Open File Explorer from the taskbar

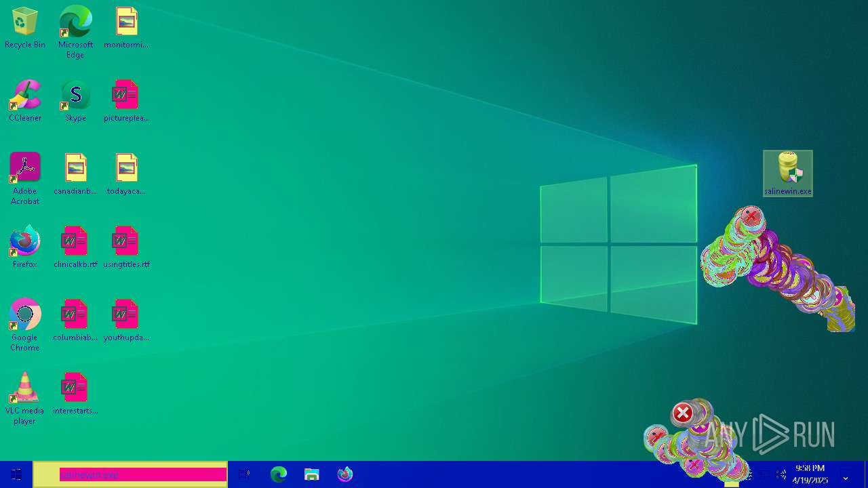pos(312,474)
